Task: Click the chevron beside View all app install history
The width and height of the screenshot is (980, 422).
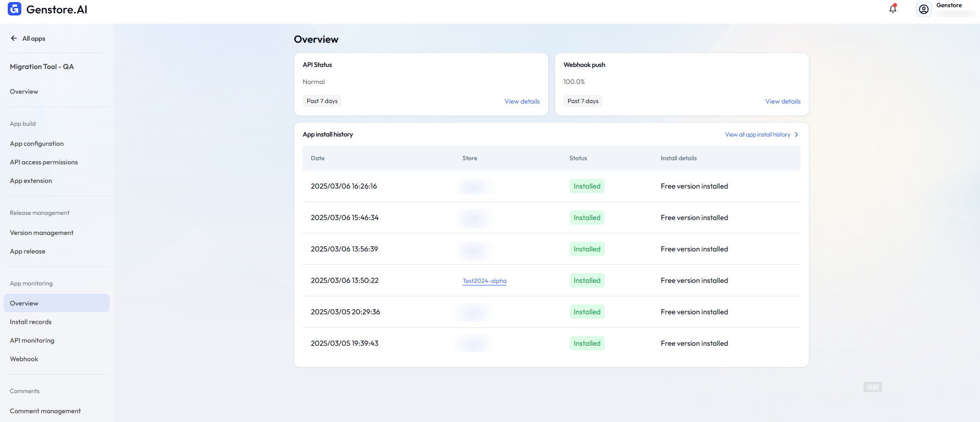Action: (x=796, y=134)
